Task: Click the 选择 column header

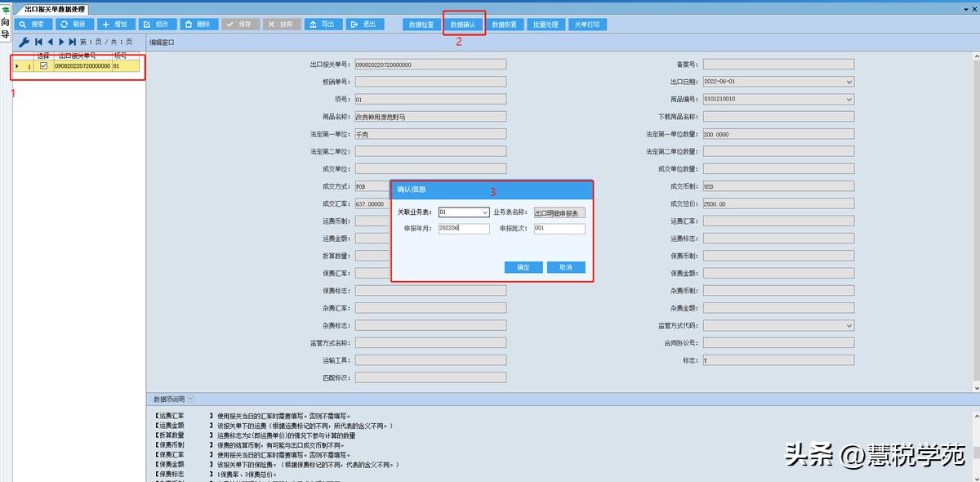Action: tap(43, 56)
